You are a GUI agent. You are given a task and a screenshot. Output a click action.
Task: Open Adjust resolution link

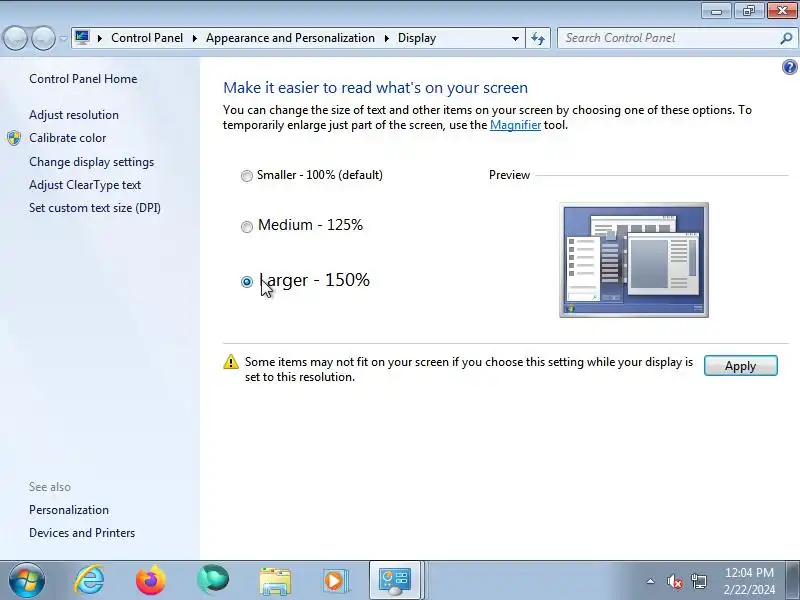pos(74,115)
